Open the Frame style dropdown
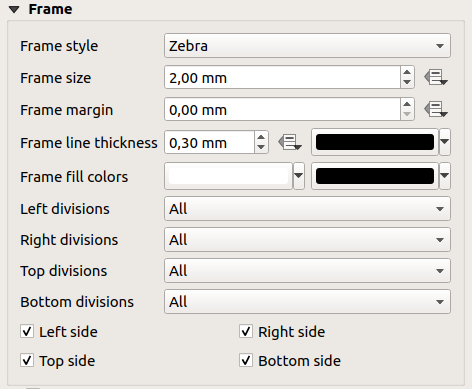Screen dimensions: 472x389 pyautogui.click(x=307, y=46)
